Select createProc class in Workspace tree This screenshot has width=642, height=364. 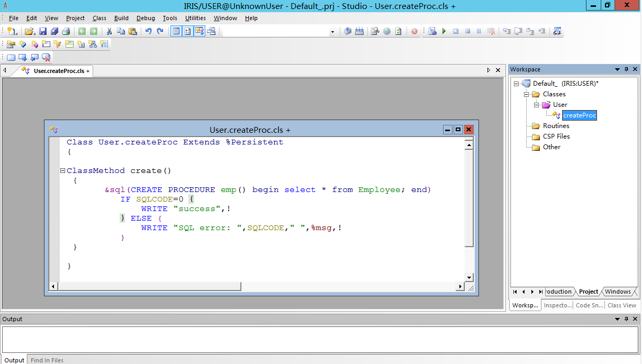coord(579,115)
